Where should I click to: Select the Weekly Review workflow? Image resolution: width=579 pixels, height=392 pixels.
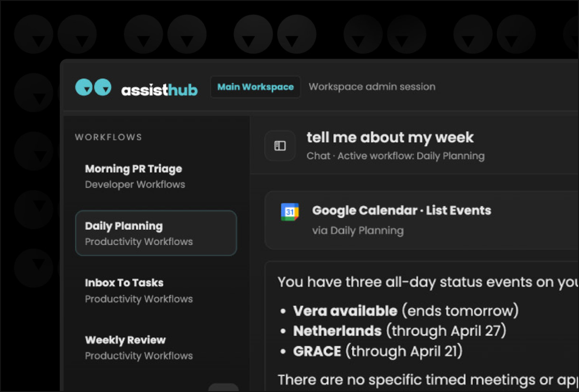(155, 348)
